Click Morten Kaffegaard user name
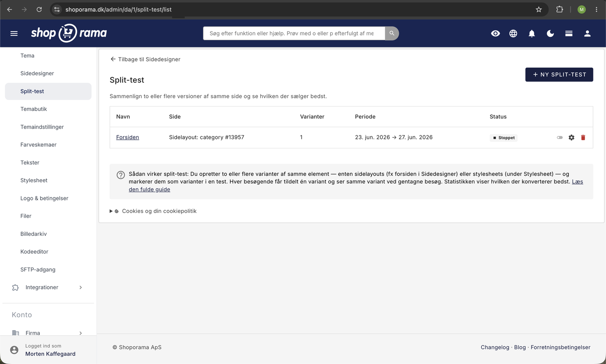The image size is (606, 364). (x=50, y=354)
